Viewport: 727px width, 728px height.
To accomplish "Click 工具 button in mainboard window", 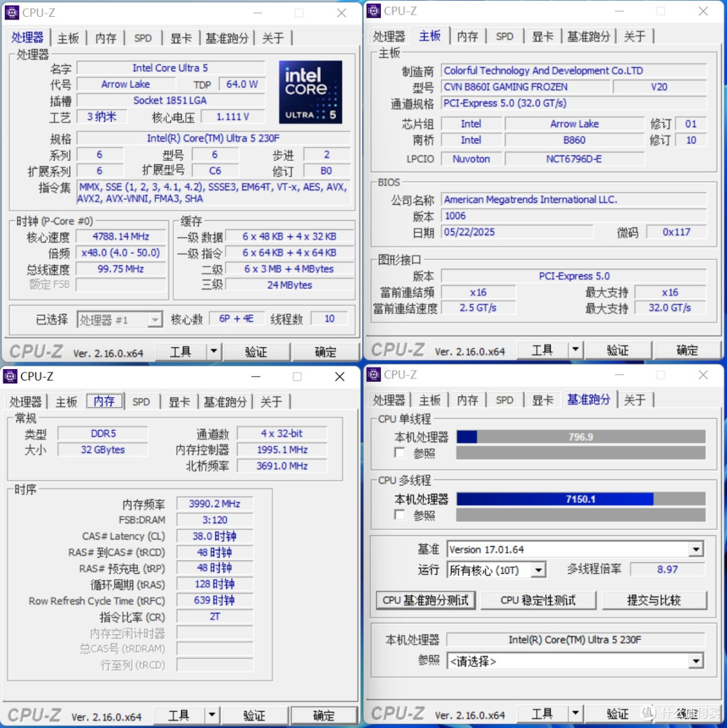I will coord(542,350).
